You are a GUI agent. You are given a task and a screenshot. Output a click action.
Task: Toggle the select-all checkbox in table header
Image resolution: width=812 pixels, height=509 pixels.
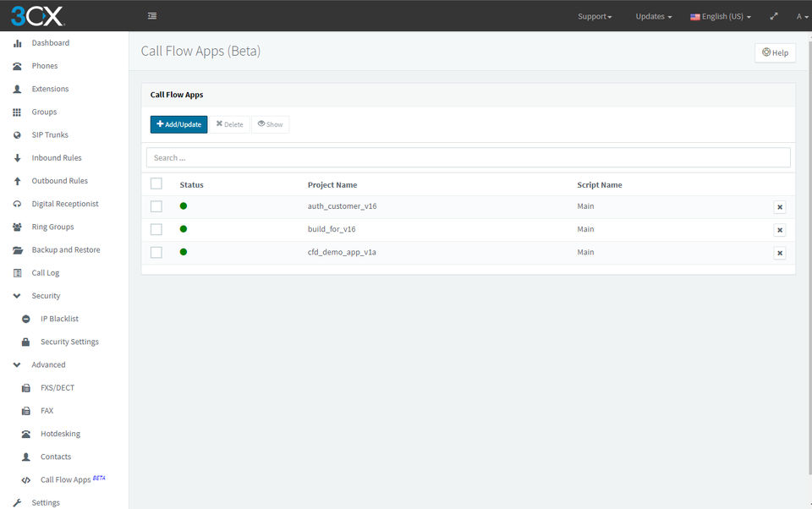[156, 183]
